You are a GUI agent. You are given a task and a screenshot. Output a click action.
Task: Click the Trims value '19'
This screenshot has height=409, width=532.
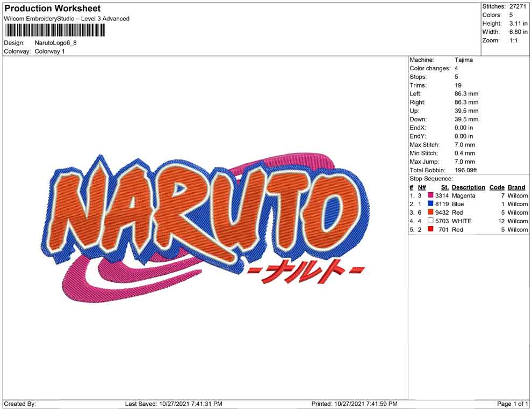pyautogui.click(x=458, y=85)
